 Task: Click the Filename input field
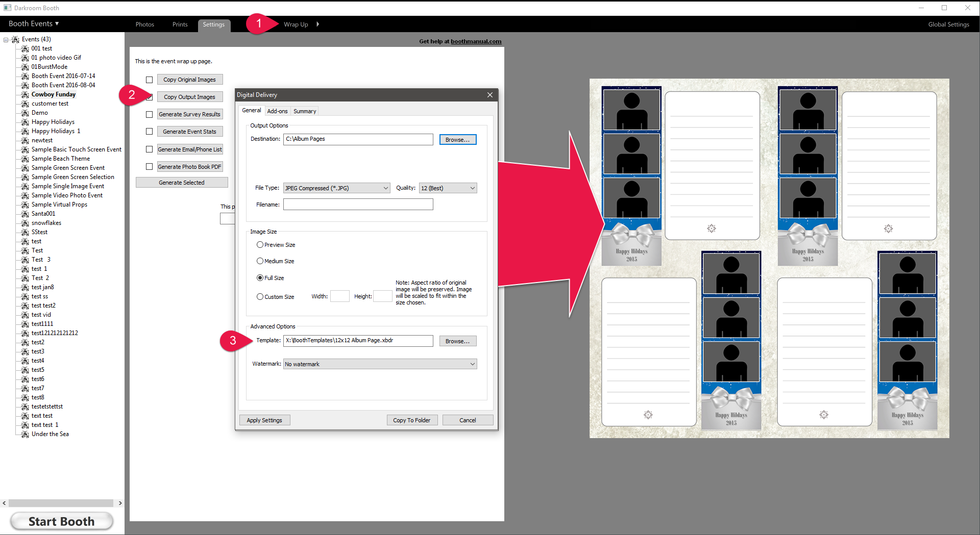(358, 205)
